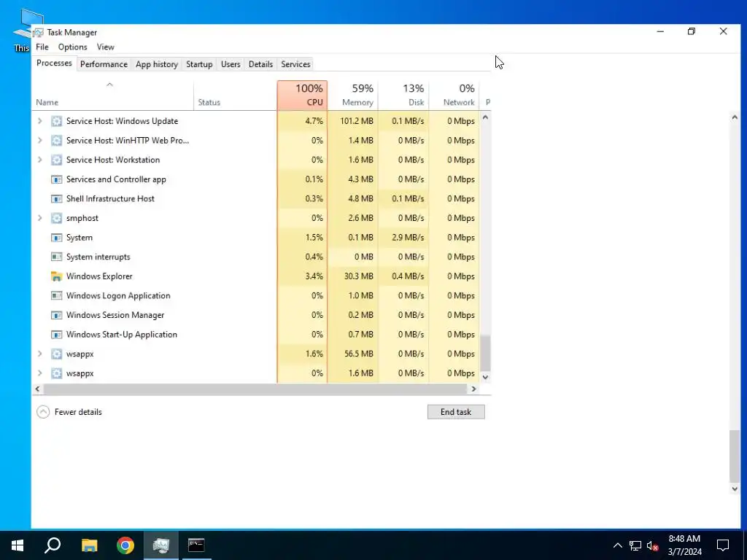This screenshot has height=560, width=747.
Task: Click the outer window scrollbar down arrow
Action: pos(734,489)
